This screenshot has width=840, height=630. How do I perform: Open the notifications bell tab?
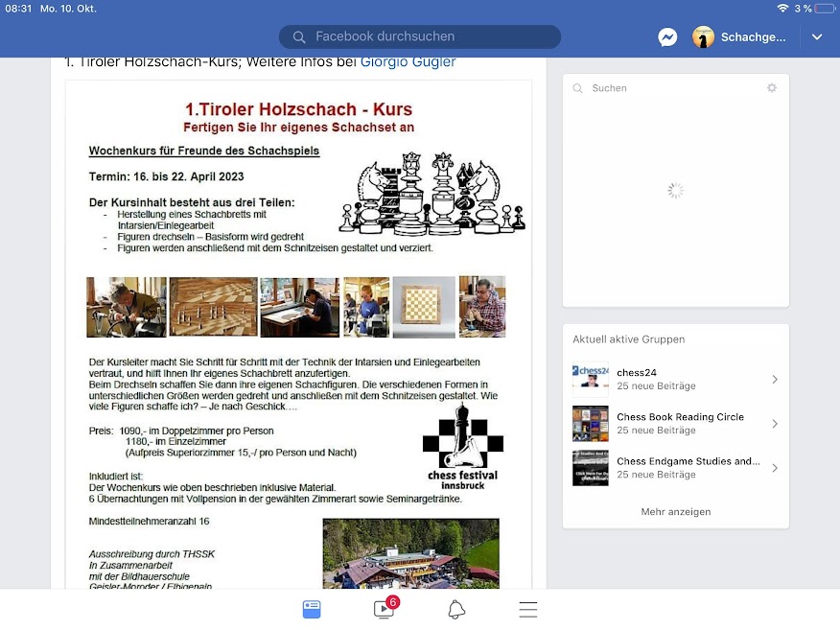(x=455, y=610)
